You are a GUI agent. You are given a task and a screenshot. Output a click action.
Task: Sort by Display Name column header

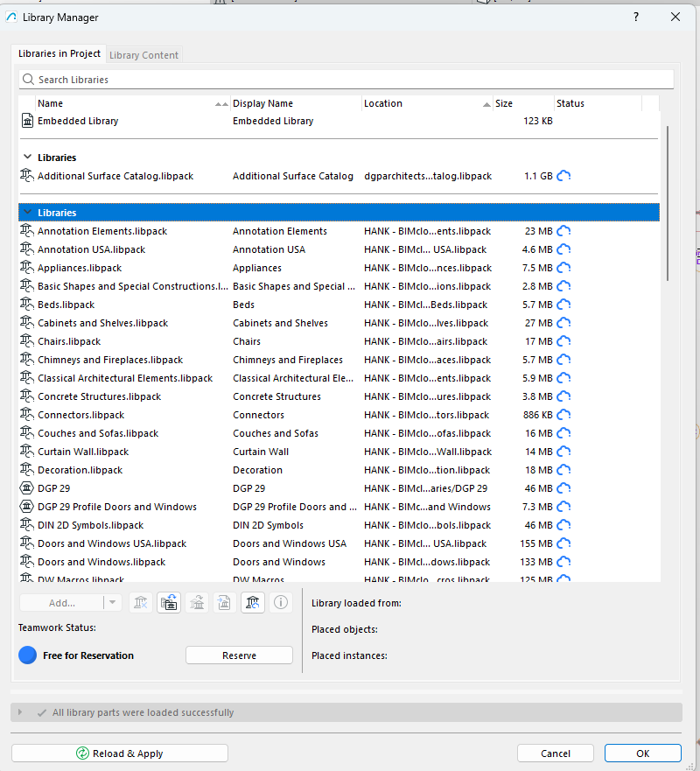tap(296, 103)
